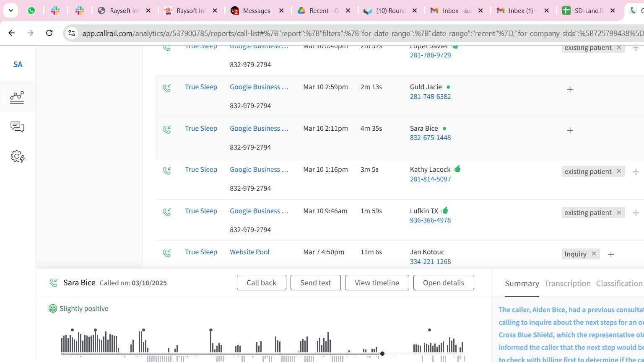
Task: Open phone number 832-675-1448 link
Action: 430,137
